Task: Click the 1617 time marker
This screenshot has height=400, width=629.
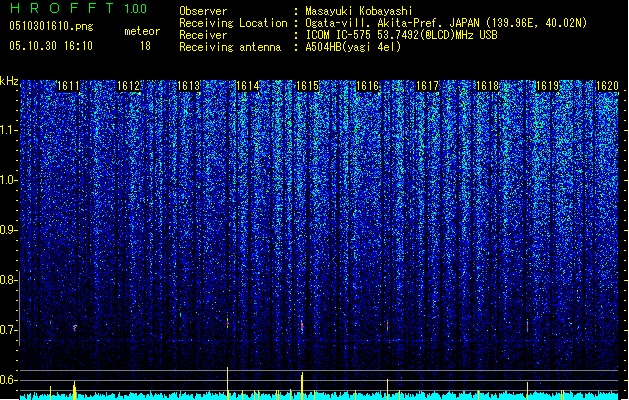Action: pyautogui.click(x=428, y=86)
